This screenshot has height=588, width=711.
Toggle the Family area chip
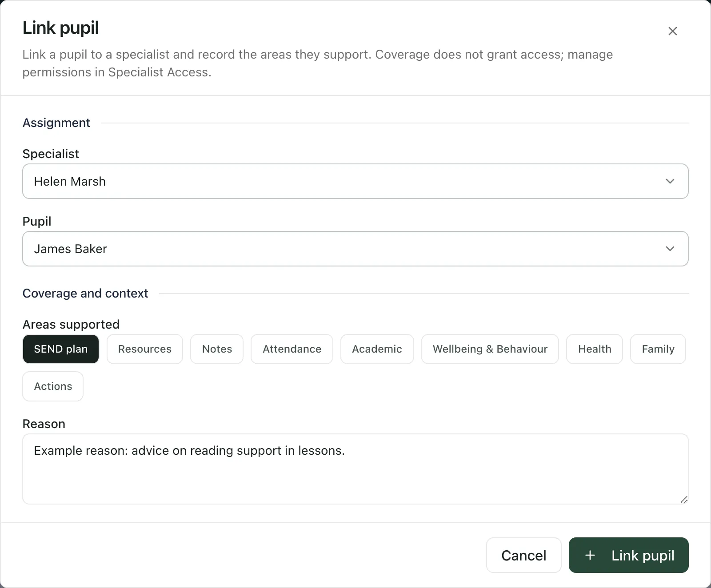658,349
